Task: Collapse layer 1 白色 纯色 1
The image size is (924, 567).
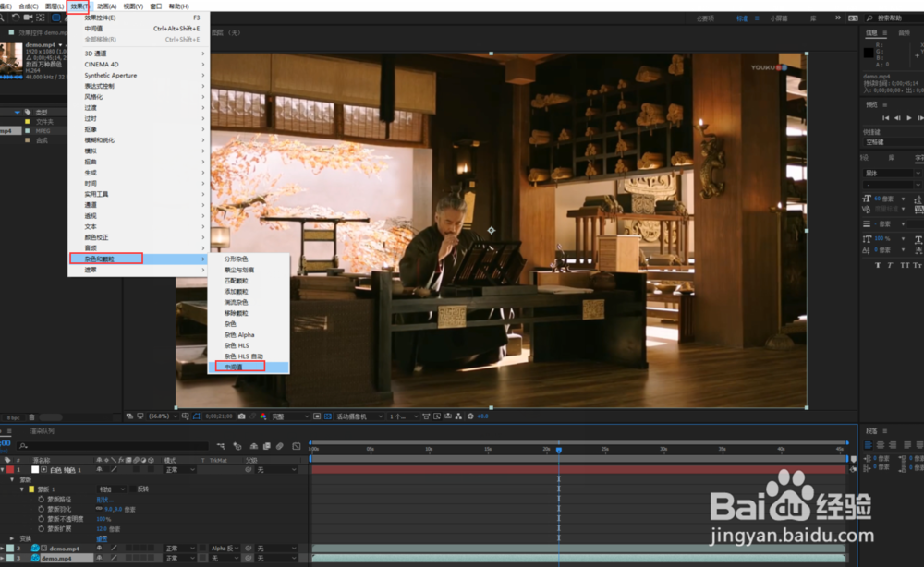Action: pyautogui.click(x=3, y=470)
